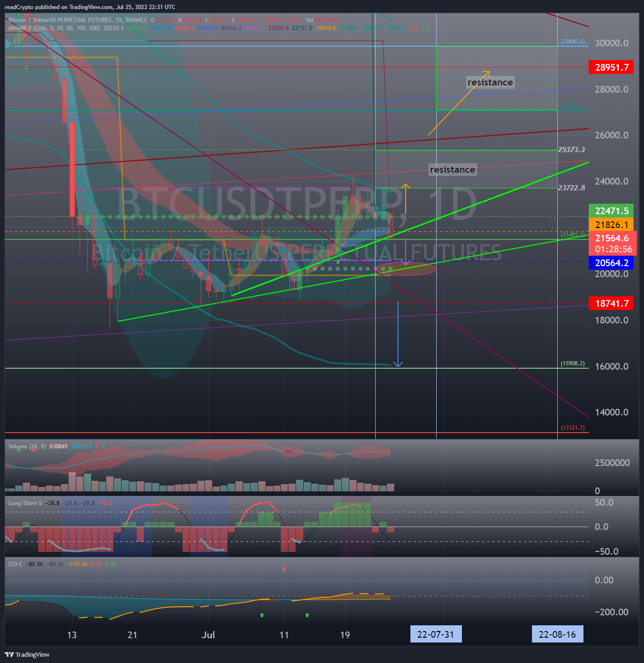
Task: Click the 19 date label on time axis
Action: point(345,635)
